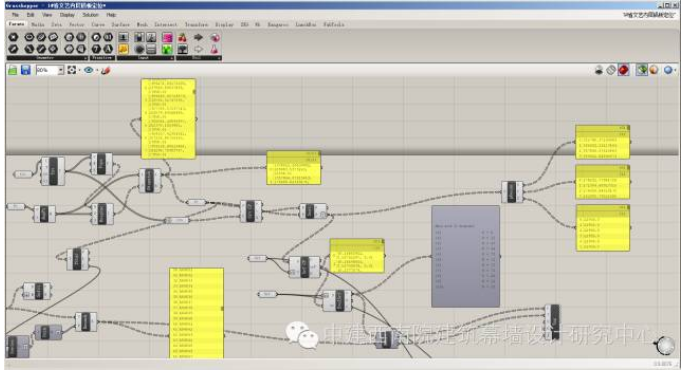Select the pink icon in Input group
The height and width of the screenshot is (374, 685).
[x=167, y=38]
